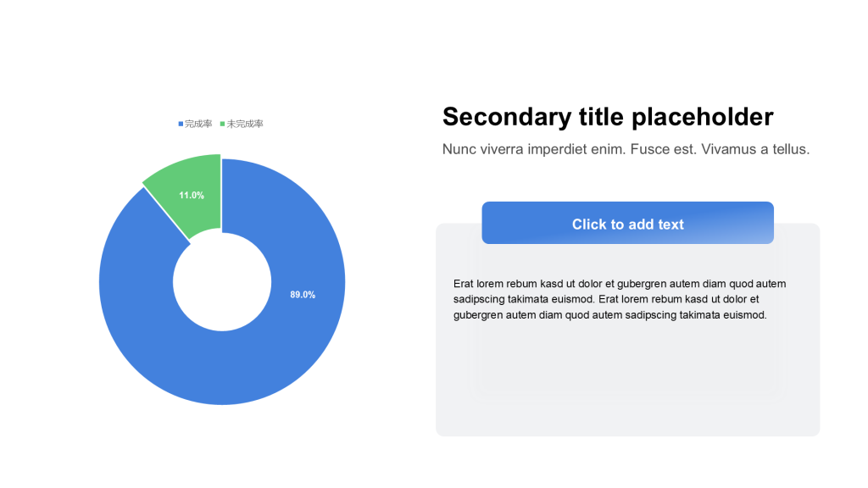Image resolution: width=868 pixels, height=488 pixels.
Task: Click the 89.0% data label
Action: pyautogui.click(x=303, y=295)
